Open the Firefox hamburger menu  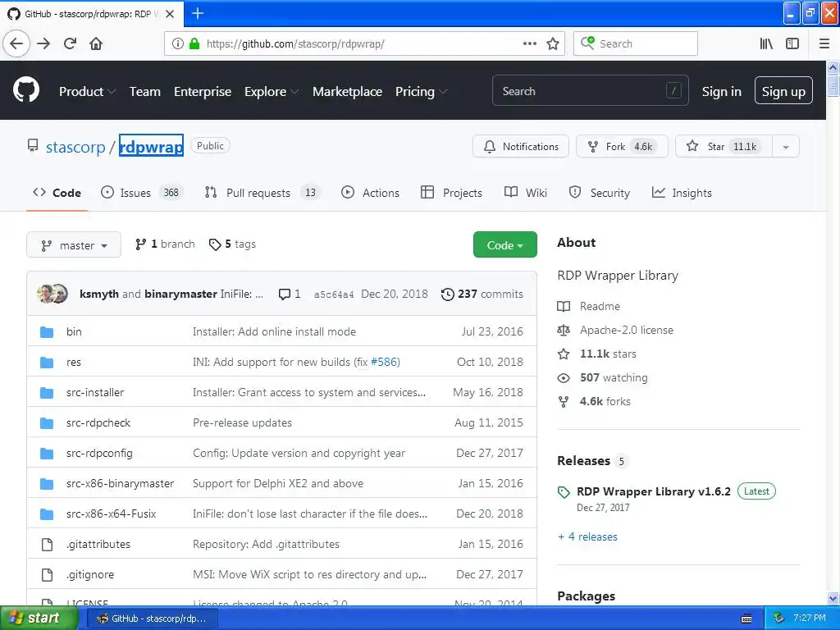click(824, 43)
